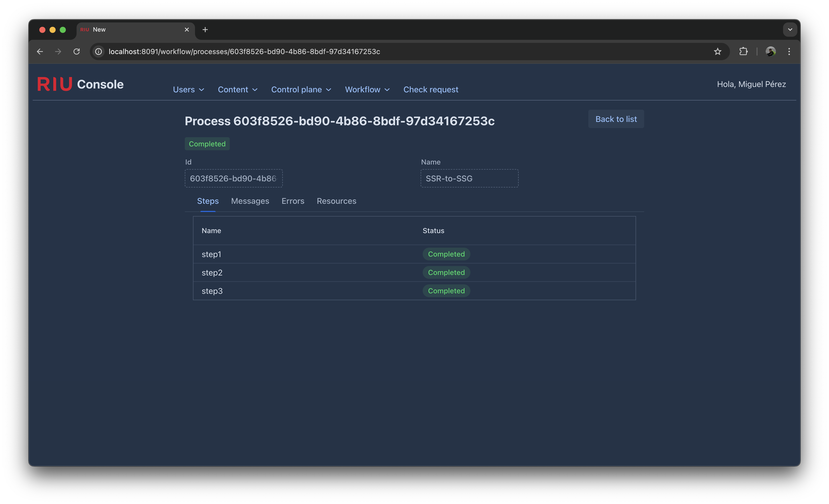829x504 pixels.
Task: Click the Back to list button
Action: pos(616,119)
